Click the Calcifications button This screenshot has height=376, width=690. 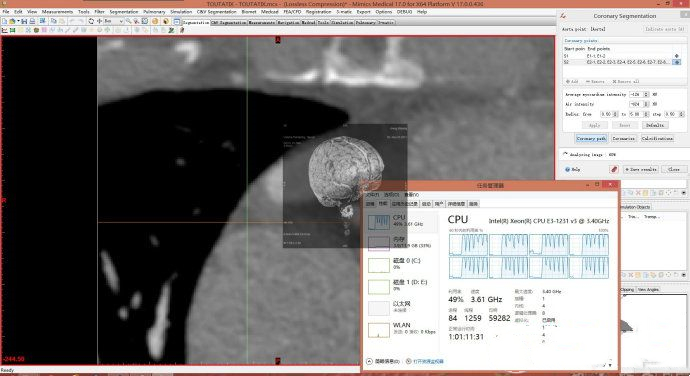pyautogui.click(x=657, y=138)
